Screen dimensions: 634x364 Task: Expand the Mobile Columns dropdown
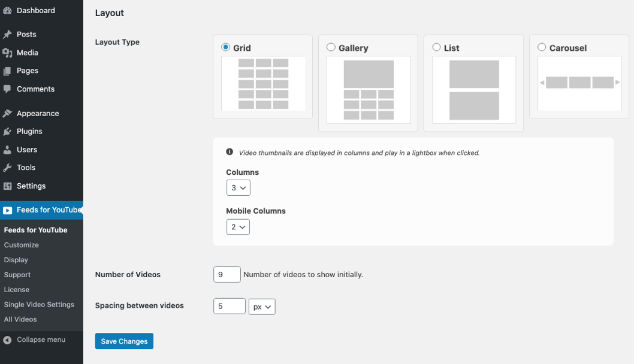238,227
